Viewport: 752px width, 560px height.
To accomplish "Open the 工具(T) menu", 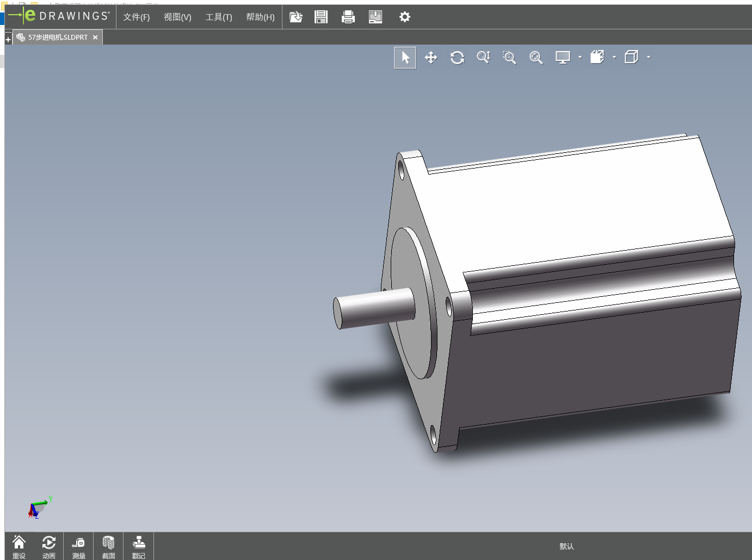I will (218, 17).
